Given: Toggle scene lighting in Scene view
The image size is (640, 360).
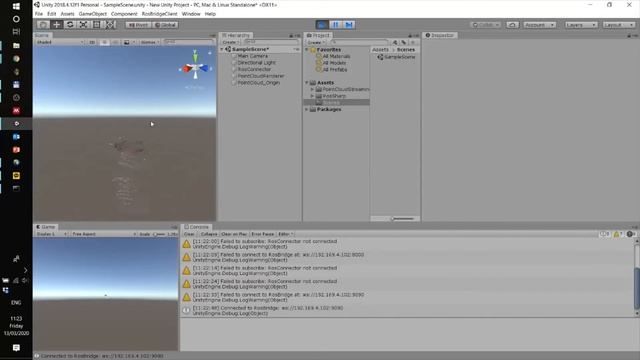Looking at the screenshot, I should coord(104,42).
